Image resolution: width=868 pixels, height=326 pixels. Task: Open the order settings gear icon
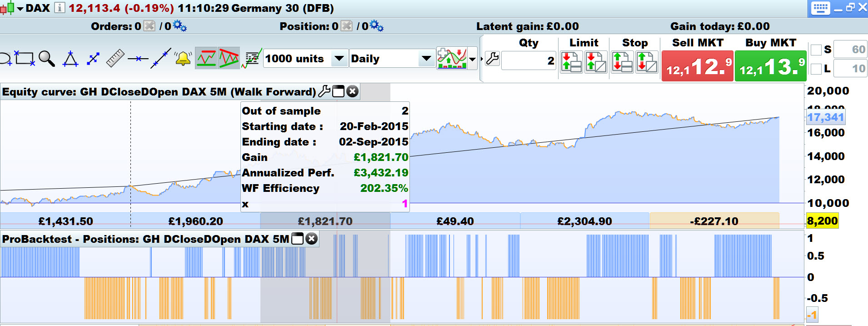[x=180, y=26]
